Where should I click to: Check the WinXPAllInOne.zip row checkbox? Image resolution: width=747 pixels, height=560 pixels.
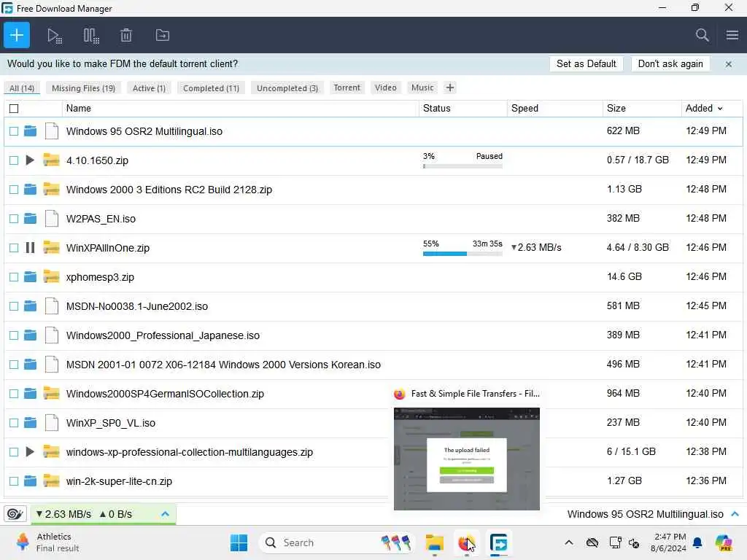[14, 248]
